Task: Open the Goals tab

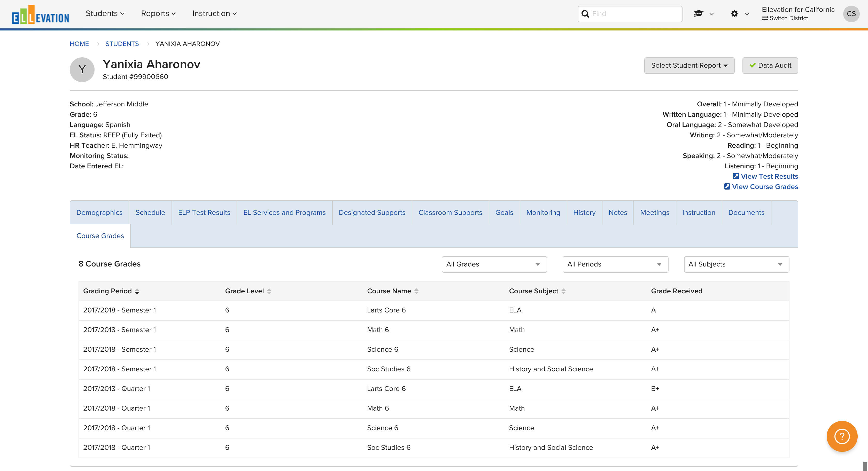Action: click(x=504, y=213)
